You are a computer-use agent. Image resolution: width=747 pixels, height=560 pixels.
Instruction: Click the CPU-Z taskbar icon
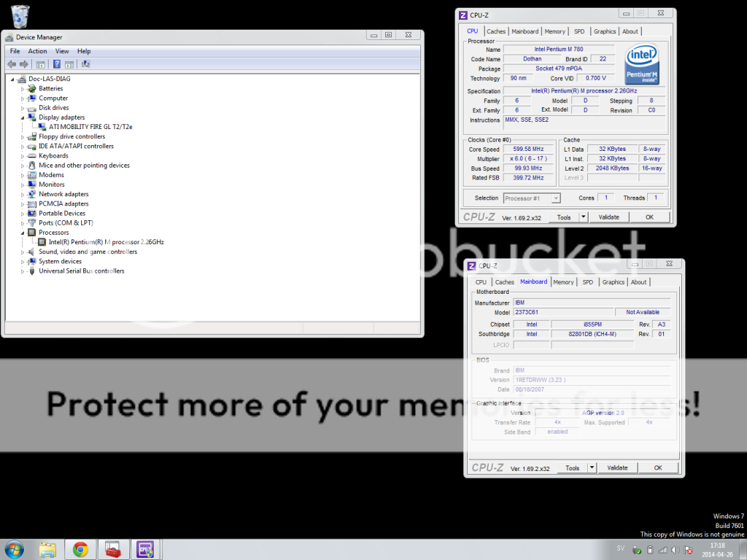144,549
